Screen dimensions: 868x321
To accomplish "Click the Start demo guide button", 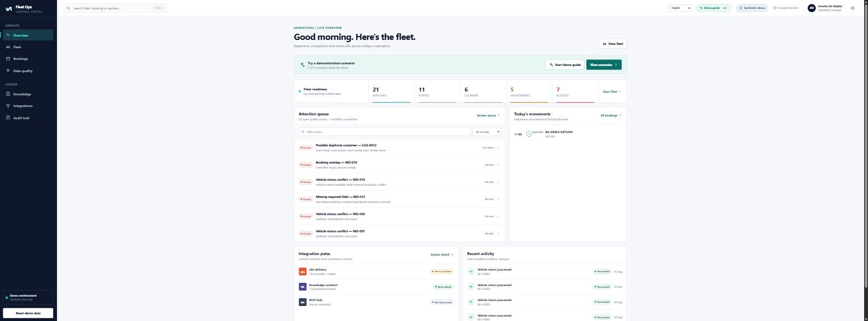I will pyautogui.click(x=565, y=65).
